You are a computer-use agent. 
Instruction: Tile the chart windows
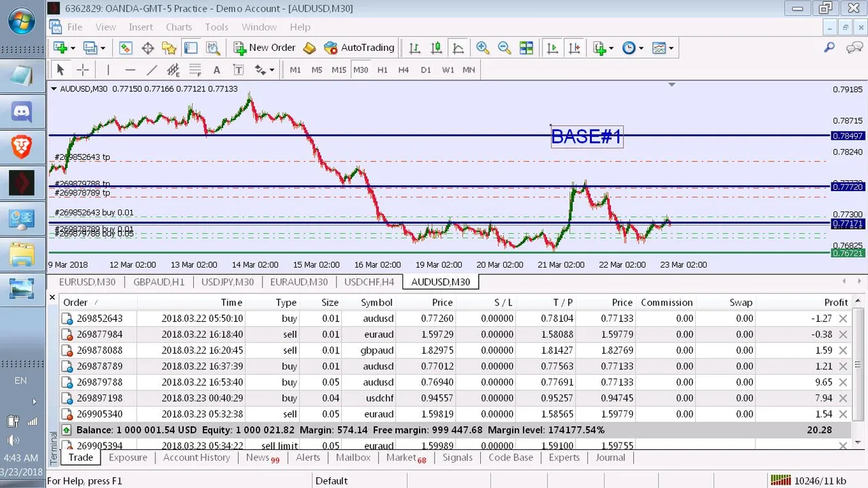point(526,47)
